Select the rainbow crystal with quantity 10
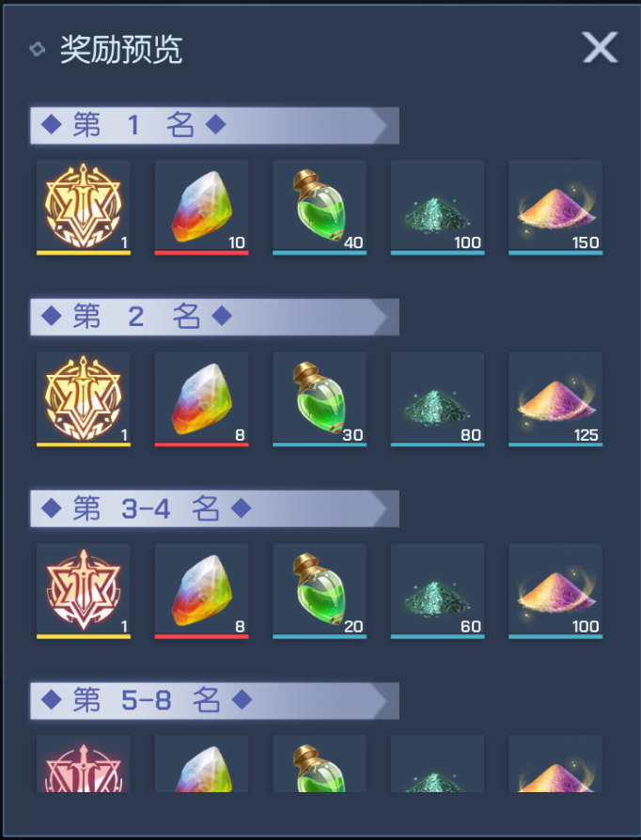Image resolution: width=641 pixels, height=840 pixels. 201,207
